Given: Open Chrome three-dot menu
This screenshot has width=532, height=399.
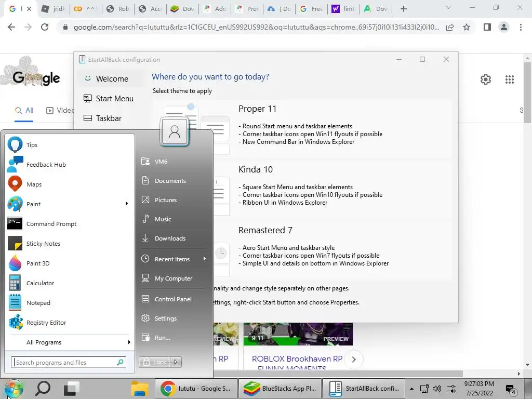Looking at the screenshot, I should pos(521,27).
